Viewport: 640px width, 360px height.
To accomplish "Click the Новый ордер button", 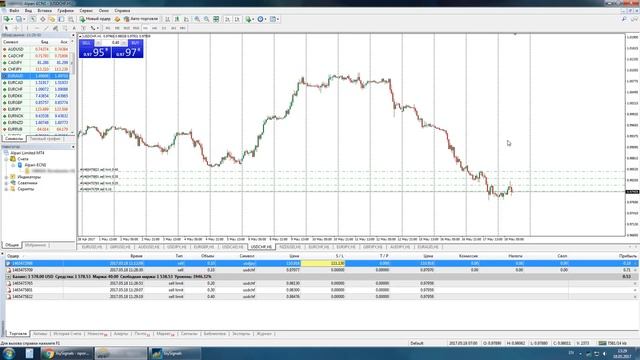I will (95, 19).
